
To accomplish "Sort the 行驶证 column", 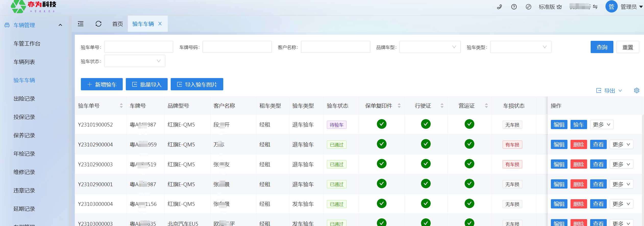I will pyautogui.click(x=442, y=106).
